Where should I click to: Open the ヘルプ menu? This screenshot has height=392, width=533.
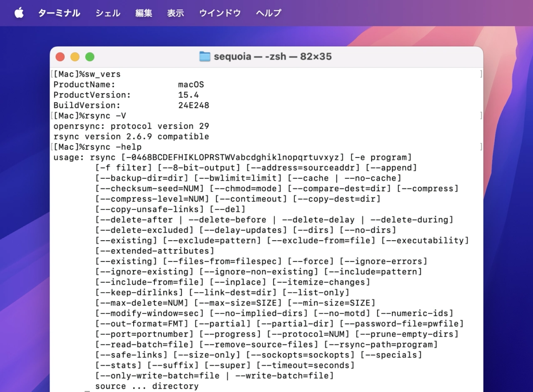269,13
